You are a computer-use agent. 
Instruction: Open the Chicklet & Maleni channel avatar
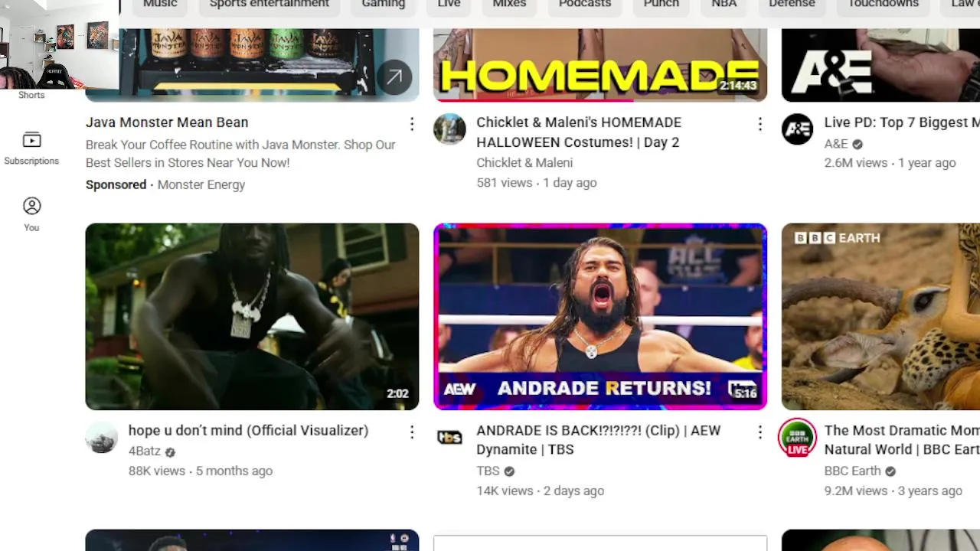tap(449, 129)
